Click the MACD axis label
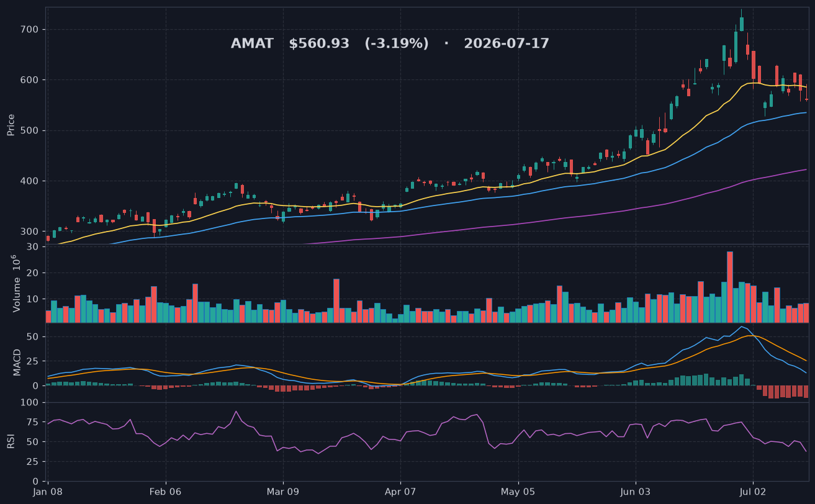 17,362
